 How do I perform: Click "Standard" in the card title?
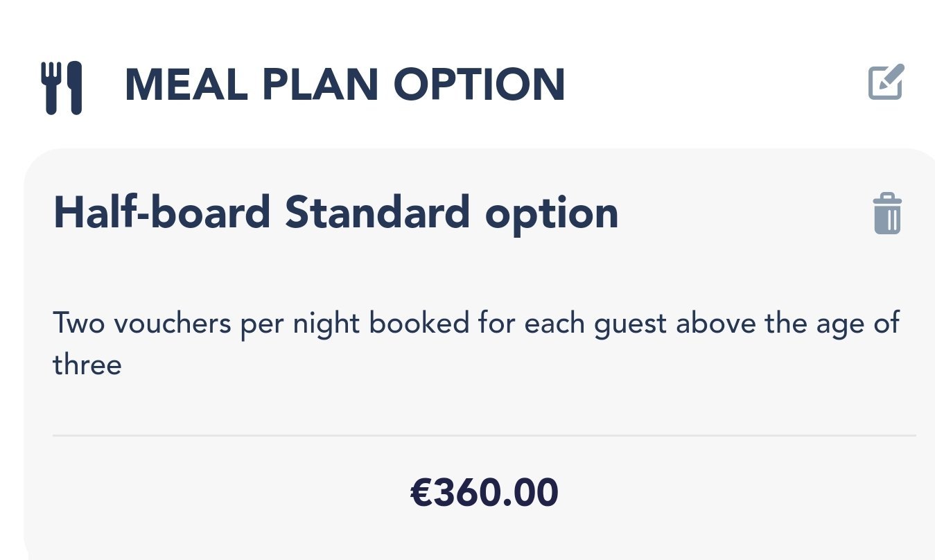(x=376, y=213)
